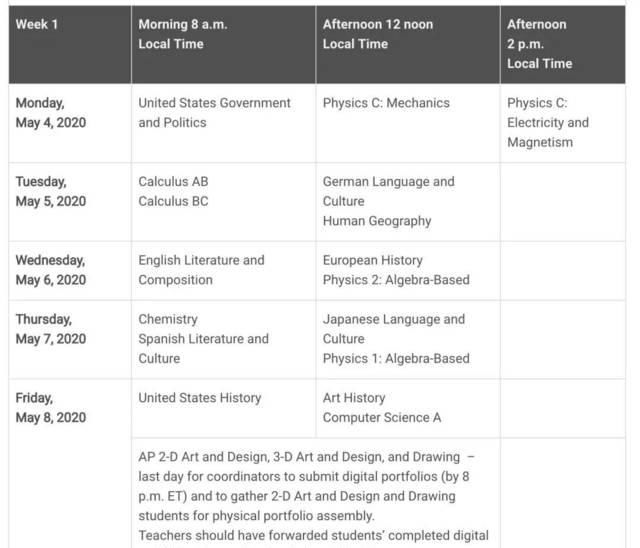The image size is (640, 548).
Task: Click the Wednesday, May 6, 2020 date cell
Action: pyautogui.click(x=50, y=270)
